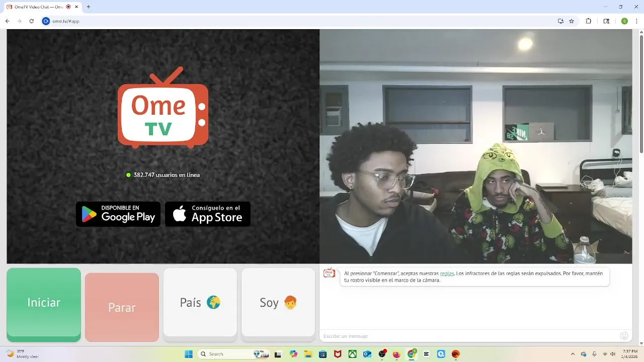This screenshot has height=362, width=644.
Task: Open Firefox from the taskbar
Action: (x=396, y=354)
